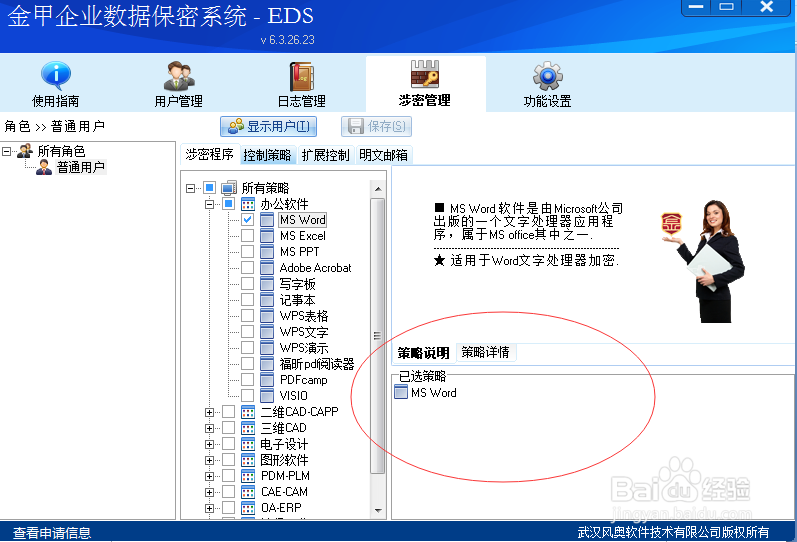Viewport: 797px width, 542px height.
Task: Open the 策略详情 tab
Action: point(485,352)
